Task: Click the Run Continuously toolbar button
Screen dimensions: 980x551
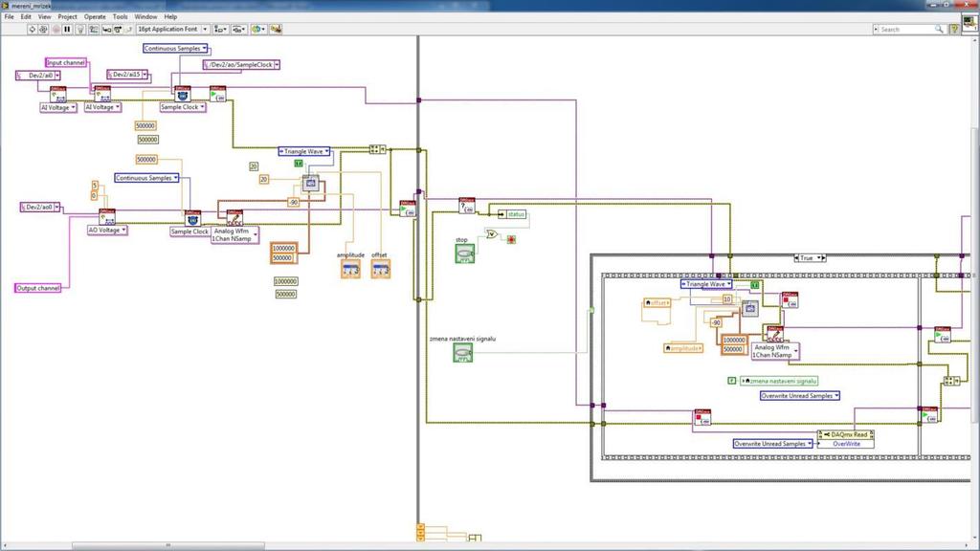Action: click(x=43, y=30)
